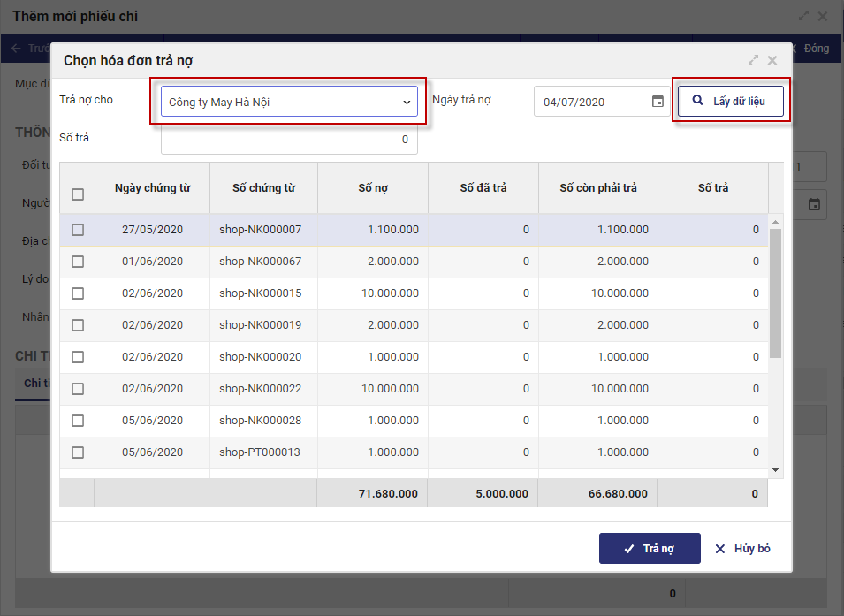
Task: Click the background calendar icon behind dialog
Action: 814,204
